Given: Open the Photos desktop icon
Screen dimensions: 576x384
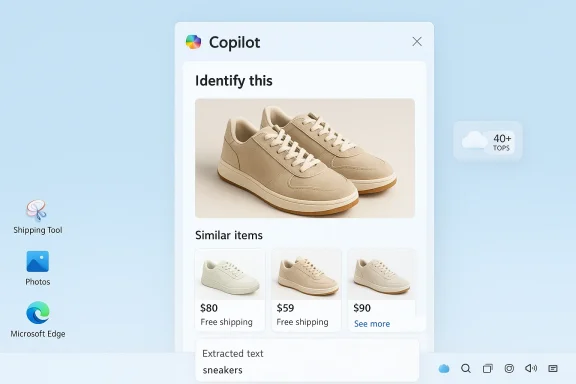Looking at the screenshot, I should [x=37, y=268].
